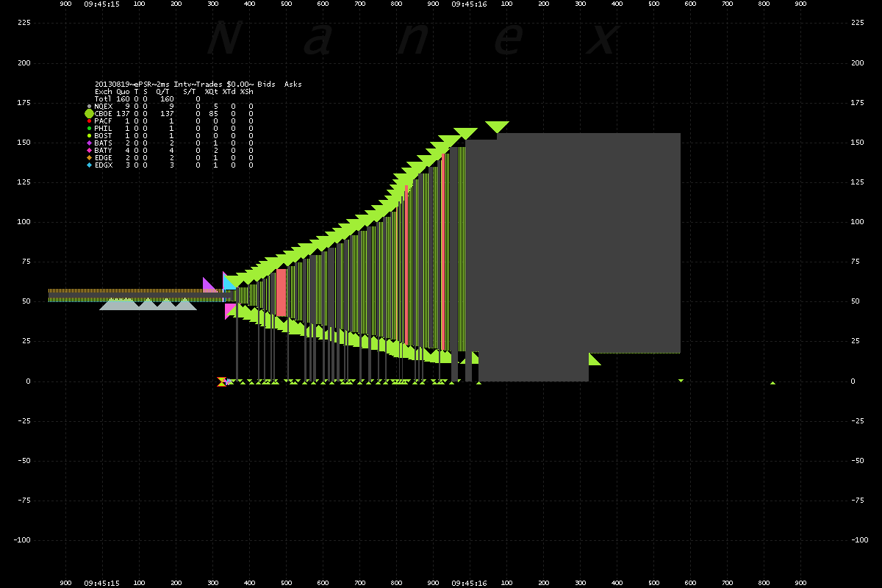Select the "%Sh" column header
The width and height of the screenshot is (882, 588).
click(x=247, y=92)
